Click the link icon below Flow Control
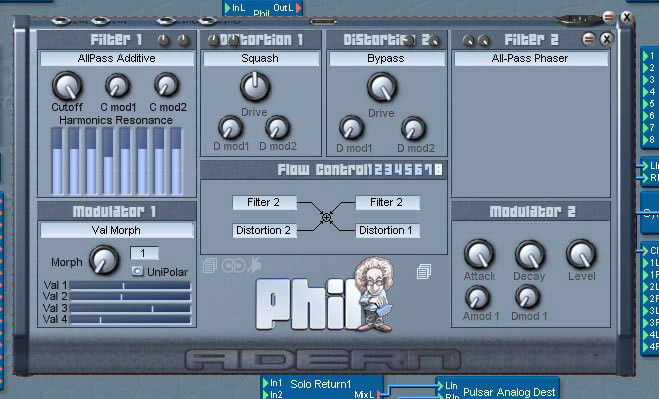The height and width of the screenshot is (399, 659). click(x=233, y=266)
